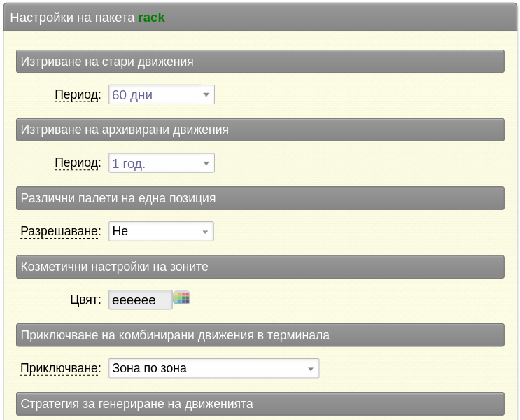Expand the 60 дни period dropdown arrow
The width and height of the screenshot is (520, 420).
click(206, 95)
